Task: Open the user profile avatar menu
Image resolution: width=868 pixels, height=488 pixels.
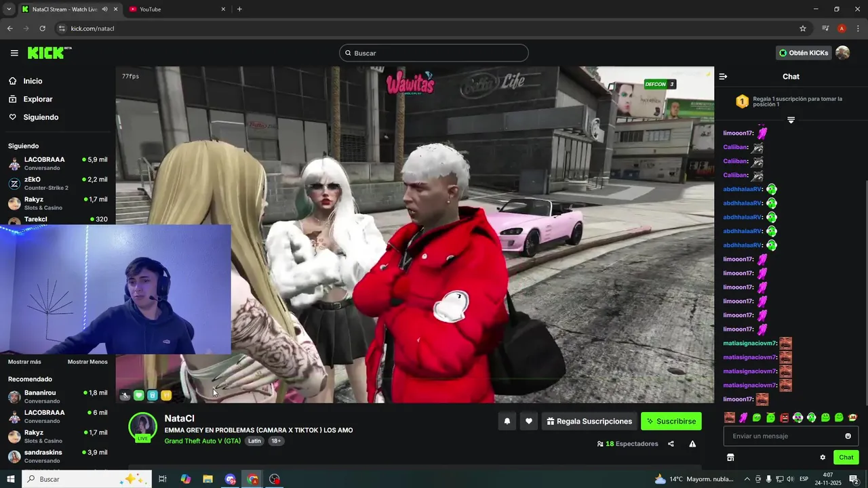Action: coord(842,53)
